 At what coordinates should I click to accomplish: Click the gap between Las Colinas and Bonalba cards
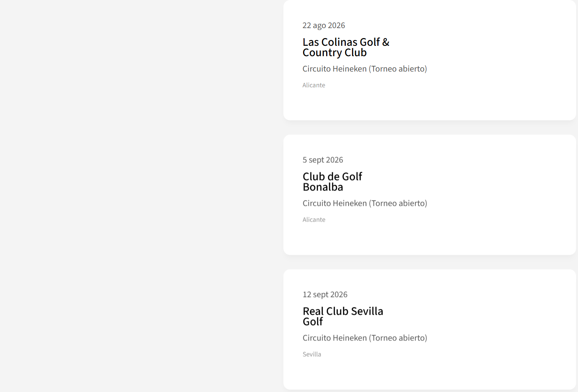(x=429, y=128)
